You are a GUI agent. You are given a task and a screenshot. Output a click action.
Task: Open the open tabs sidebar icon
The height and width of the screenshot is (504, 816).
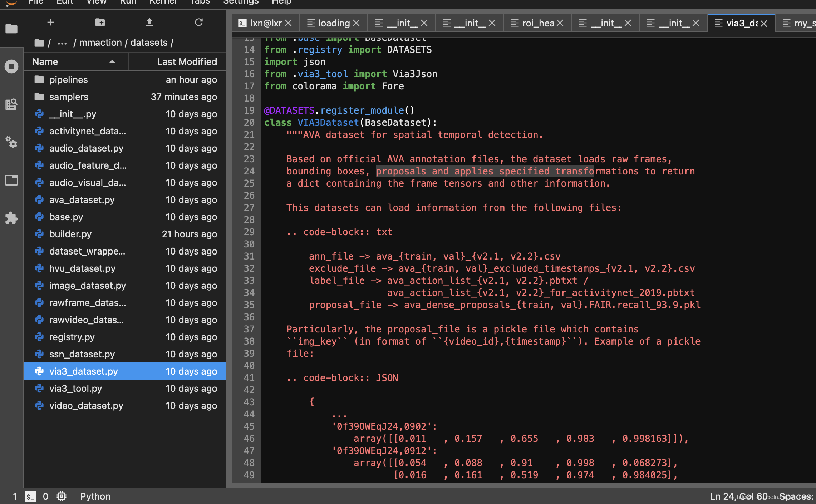click(11, 180)
